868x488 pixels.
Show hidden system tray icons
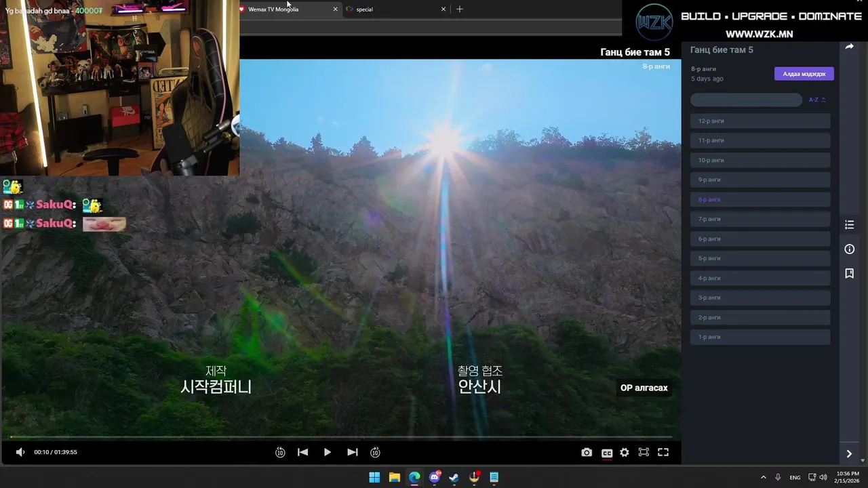764,478
